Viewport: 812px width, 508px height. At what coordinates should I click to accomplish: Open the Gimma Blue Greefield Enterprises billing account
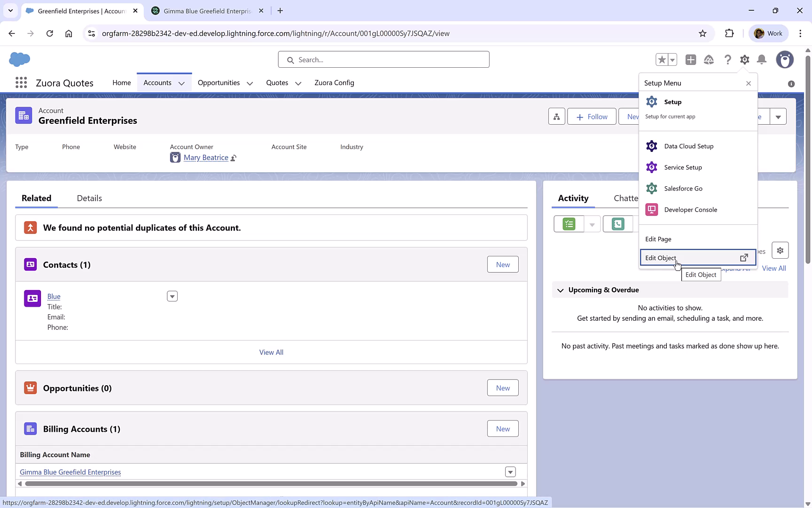pyautogui.click(x=70, y=472)
